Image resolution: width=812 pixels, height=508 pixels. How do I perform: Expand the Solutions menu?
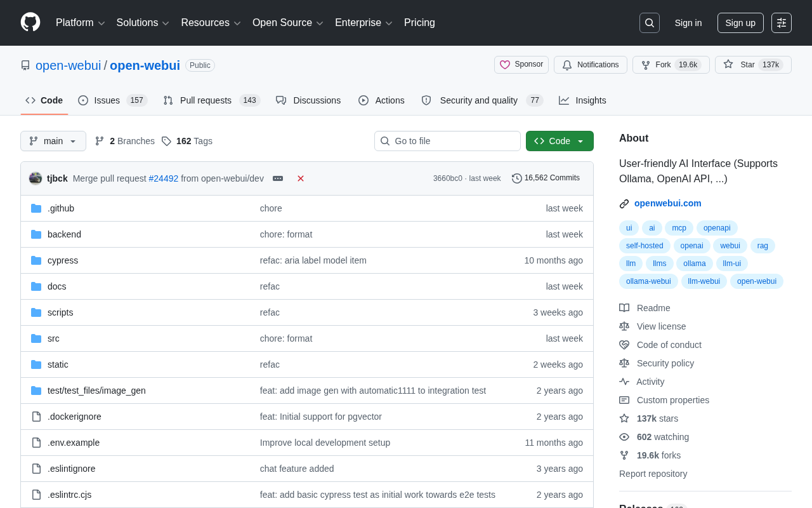pyautogui.click(x=143, y=23)
